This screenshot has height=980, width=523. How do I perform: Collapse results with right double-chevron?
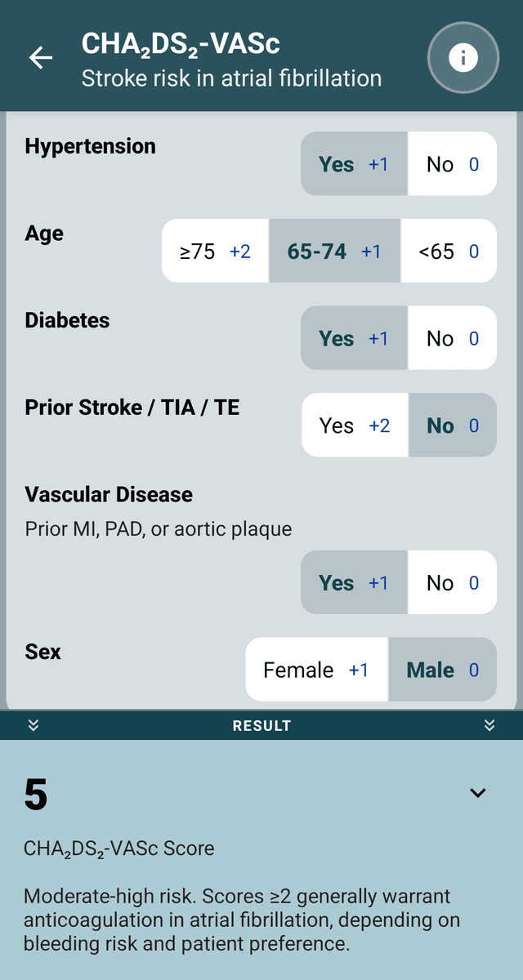[x=489, y=725]
